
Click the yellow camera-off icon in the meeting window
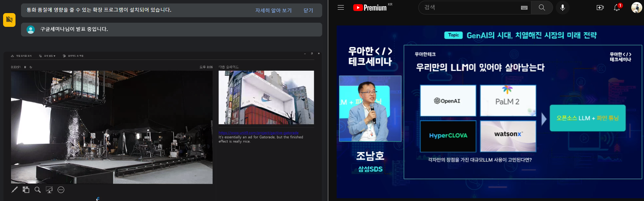[x=9, y=20]
